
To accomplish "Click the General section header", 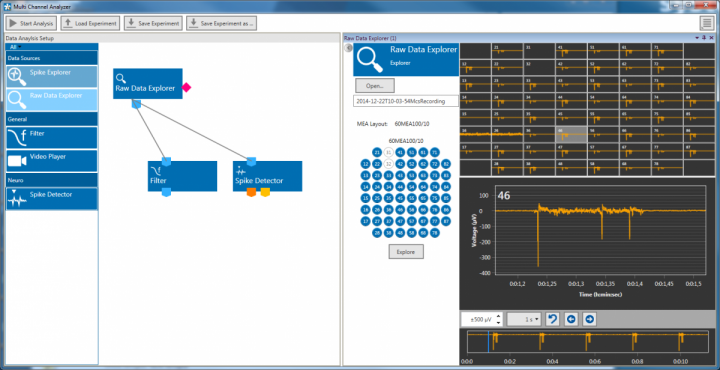I will pos(52,119).
